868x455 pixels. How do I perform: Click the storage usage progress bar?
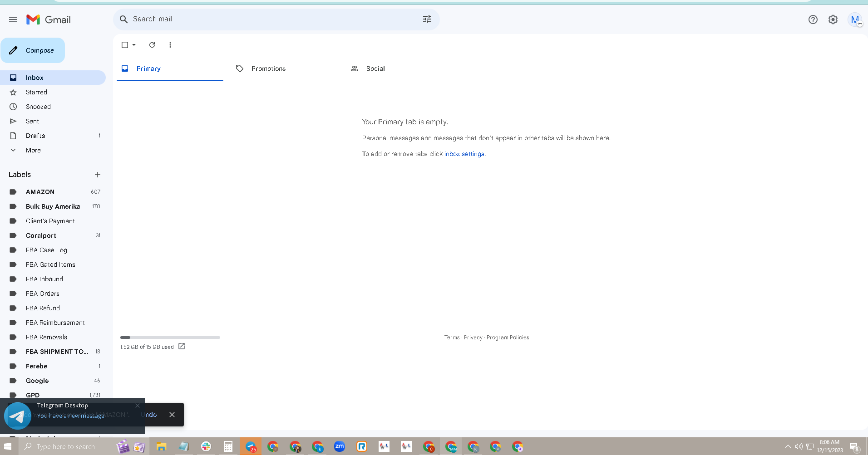[170, 338]
